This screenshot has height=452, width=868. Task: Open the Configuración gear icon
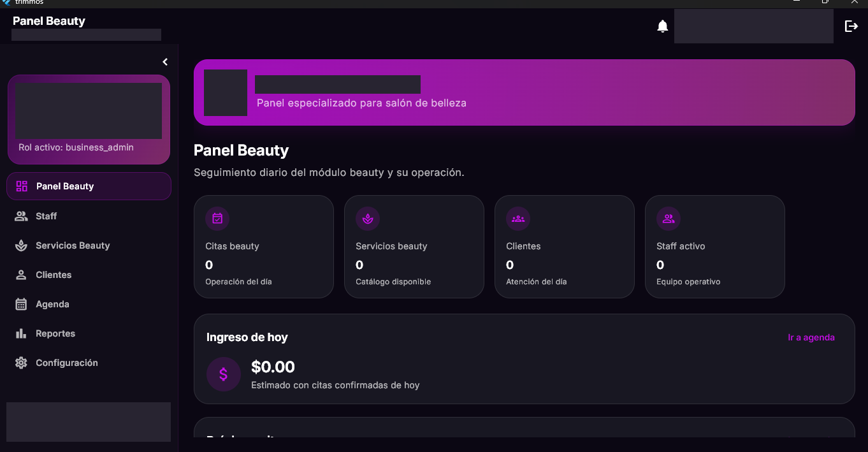point(21,363)
